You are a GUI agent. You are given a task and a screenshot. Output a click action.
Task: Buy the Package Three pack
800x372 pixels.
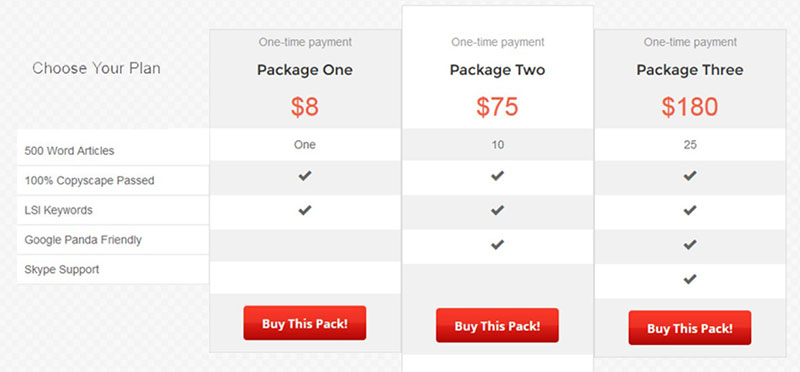[x=690, y=328]
